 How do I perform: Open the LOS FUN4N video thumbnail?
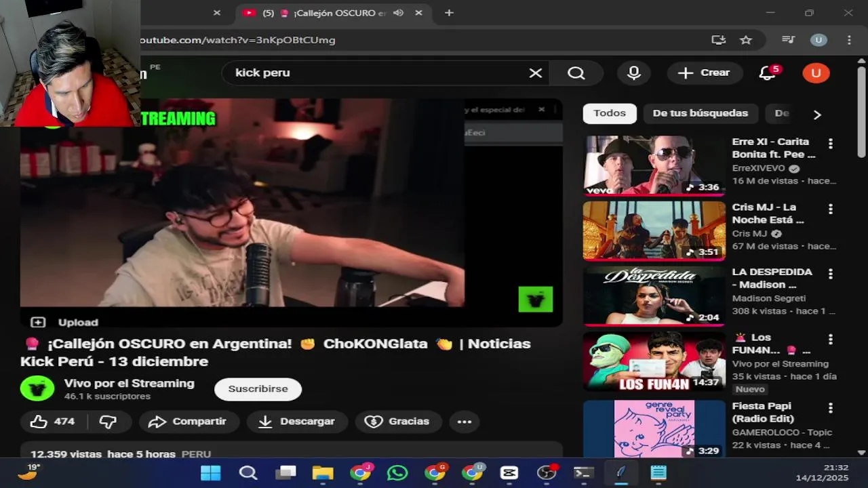click(x=654, y=361)
